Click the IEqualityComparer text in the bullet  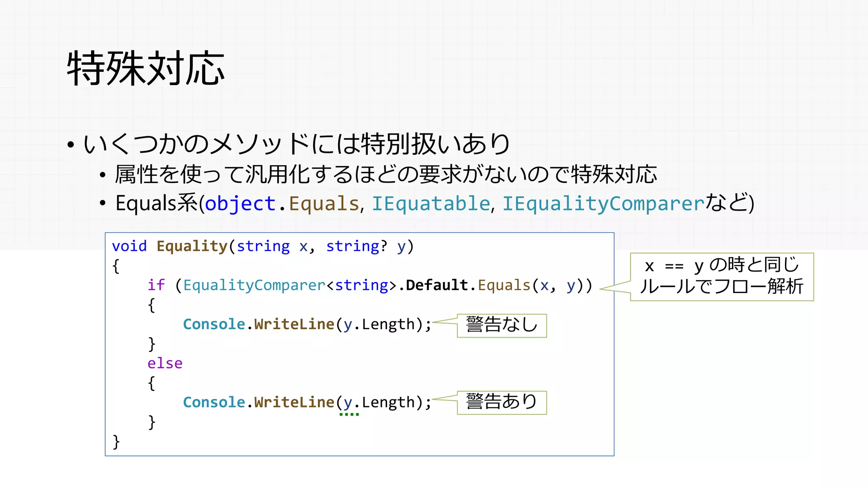[x=603, y=204]
